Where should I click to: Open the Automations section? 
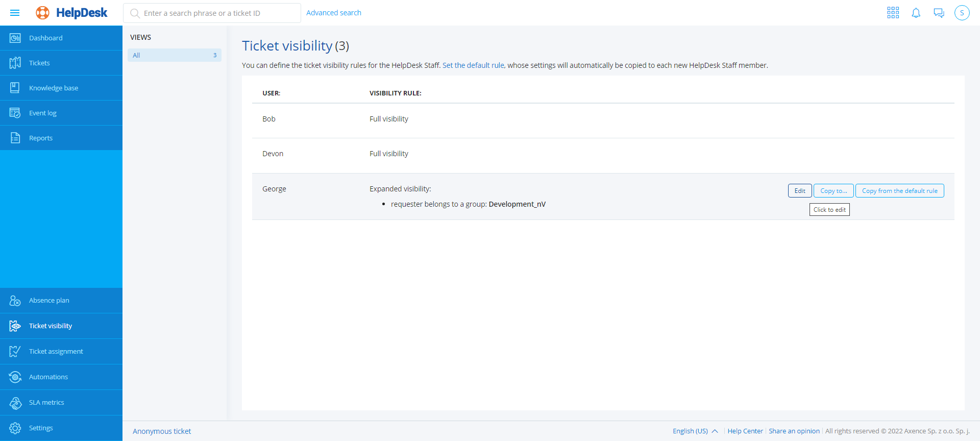(48, 377)
